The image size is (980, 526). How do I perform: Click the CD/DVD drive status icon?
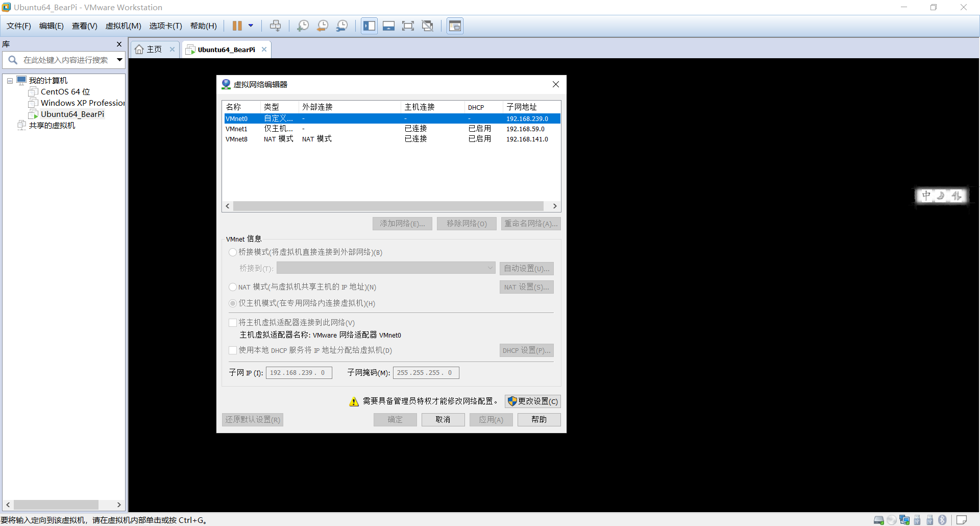coord(892,520)
